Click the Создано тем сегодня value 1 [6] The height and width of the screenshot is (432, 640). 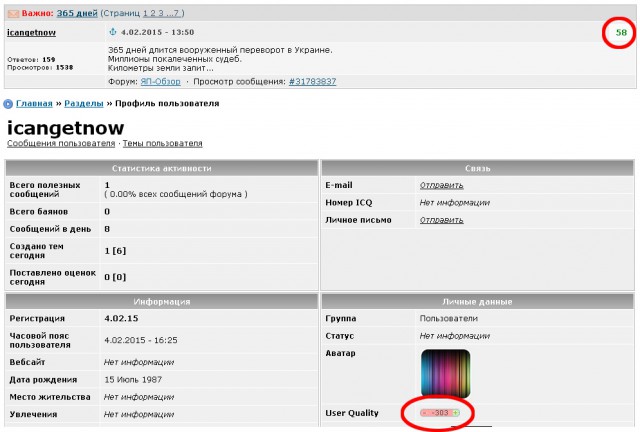click(x=115, y=251)
